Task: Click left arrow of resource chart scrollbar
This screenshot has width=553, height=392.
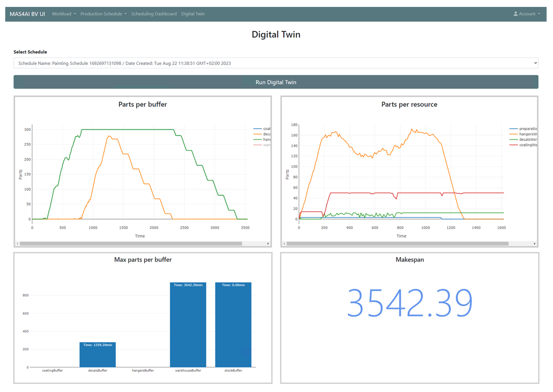Action: (x=284, y=244)
